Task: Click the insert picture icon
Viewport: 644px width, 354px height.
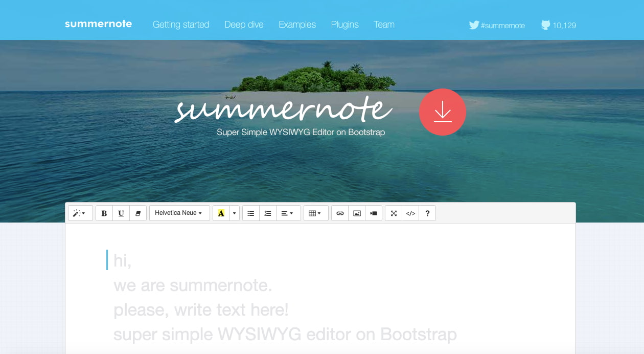Action: tap(357, 213)
